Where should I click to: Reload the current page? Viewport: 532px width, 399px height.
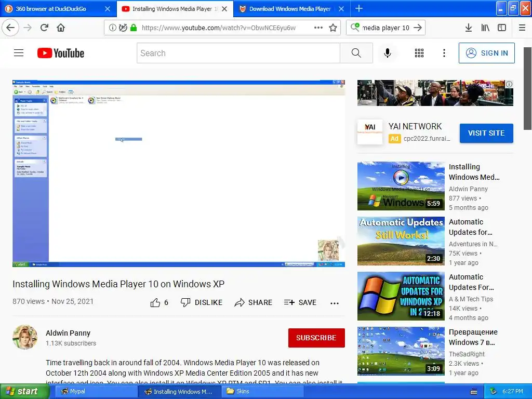[44, 28]
